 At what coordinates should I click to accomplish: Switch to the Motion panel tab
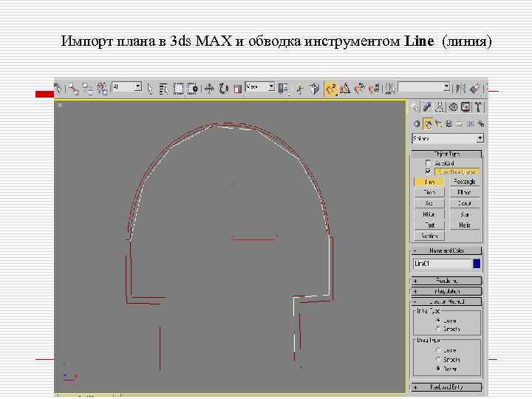pyautogui.click(x=453, y=107)
